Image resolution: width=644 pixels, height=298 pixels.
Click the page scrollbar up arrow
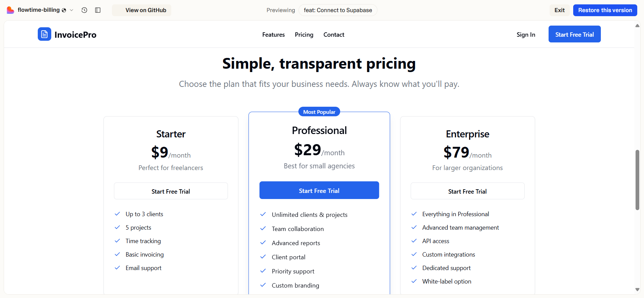[637, 26]
